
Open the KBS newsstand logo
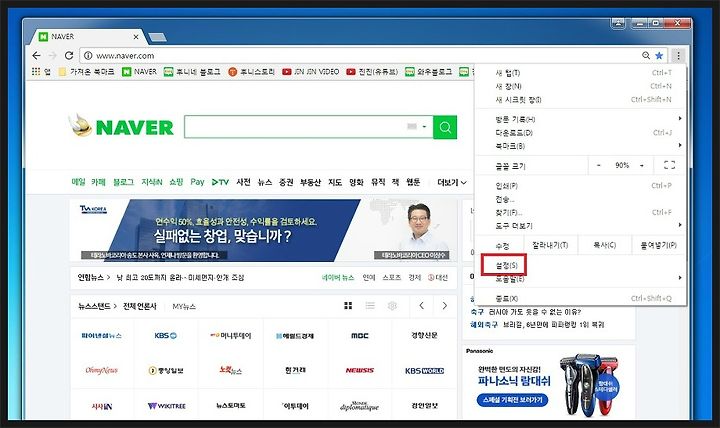click(166, 336)
